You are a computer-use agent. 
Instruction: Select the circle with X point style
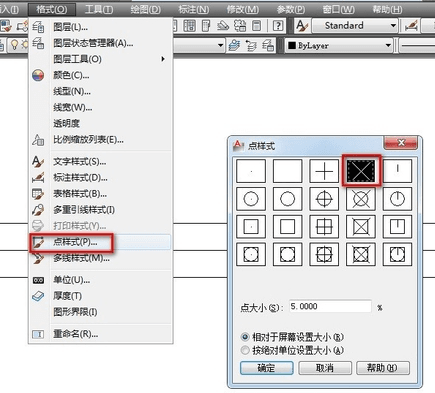click(361, 199)
